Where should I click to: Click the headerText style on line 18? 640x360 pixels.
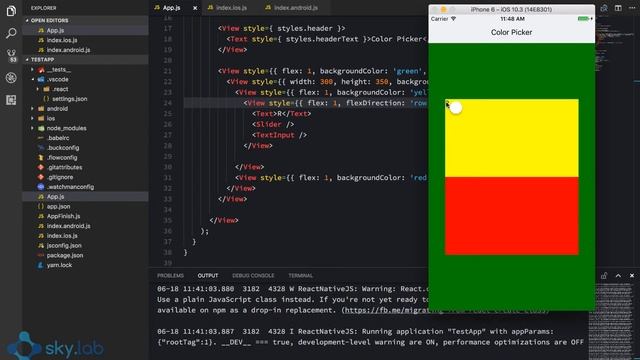325,39
